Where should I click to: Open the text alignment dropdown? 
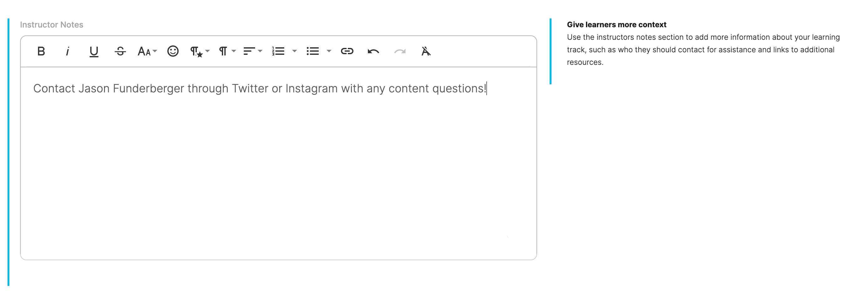click(x=253, y=51)
